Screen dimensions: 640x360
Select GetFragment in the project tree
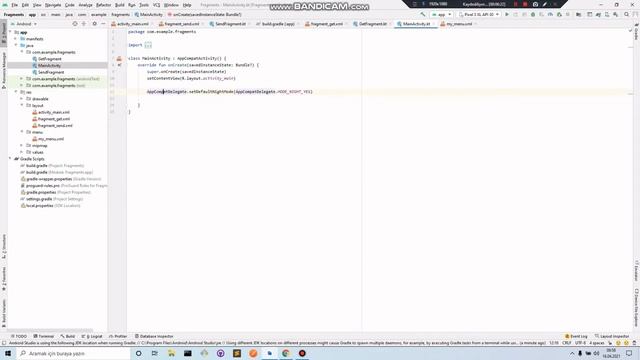click(x=50, y=59)
